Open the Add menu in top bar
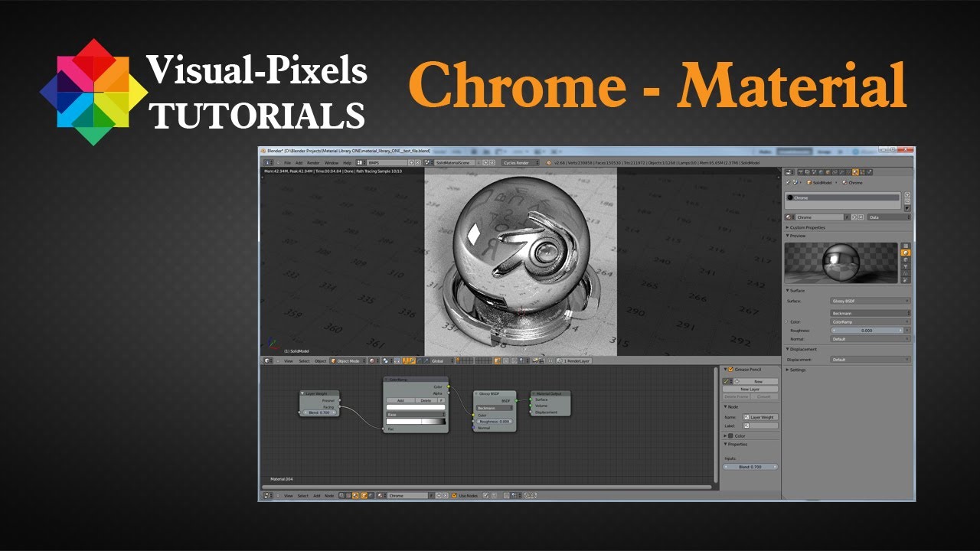The height and width of the screenshot is (551, 980). click(299, 163)
